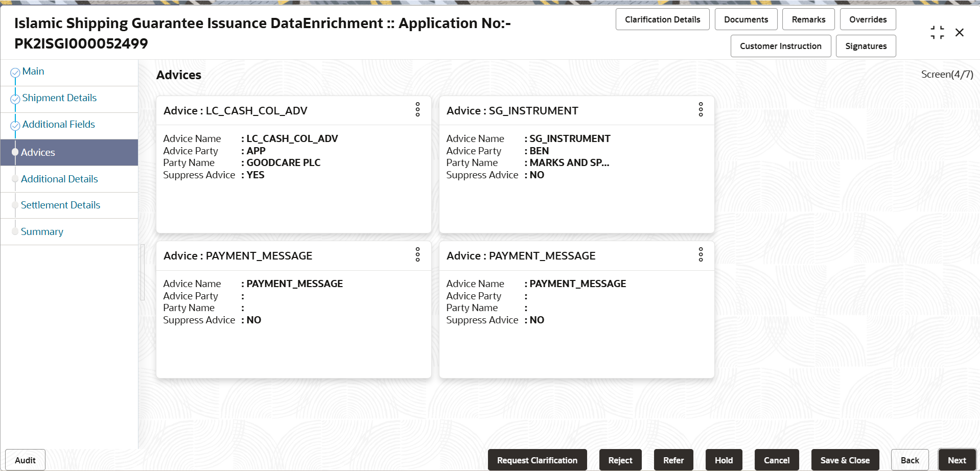Select card title 'Advice : SG_INSTRUMENT'
980x471 pixels.
(512, 111)
